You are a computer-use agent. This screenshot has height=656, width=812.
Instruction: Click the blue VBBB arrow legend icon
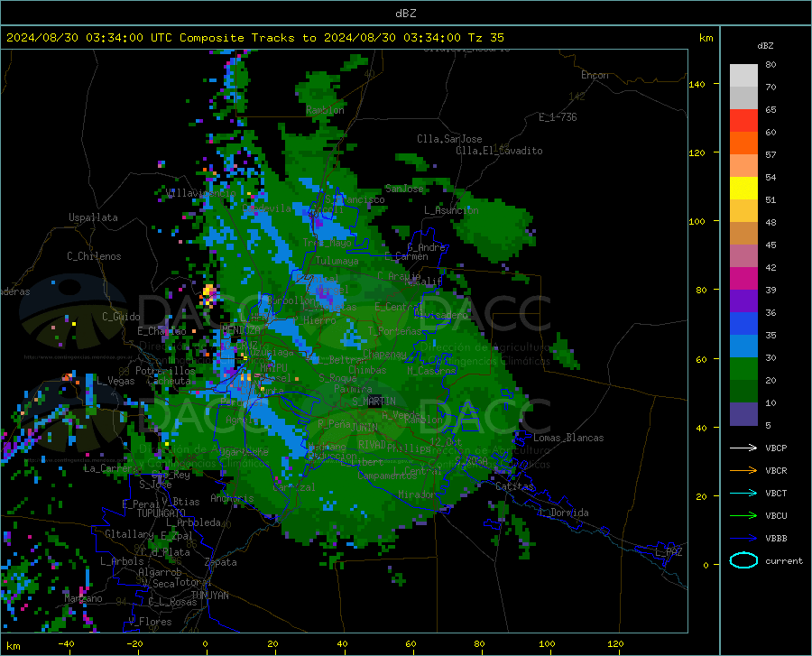coord(743,539)
